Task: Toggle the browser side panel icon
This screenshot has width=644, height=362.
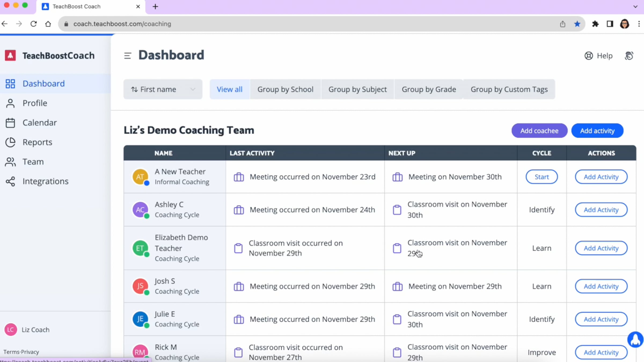Action: pyautogui.click(x=610, y=24)
